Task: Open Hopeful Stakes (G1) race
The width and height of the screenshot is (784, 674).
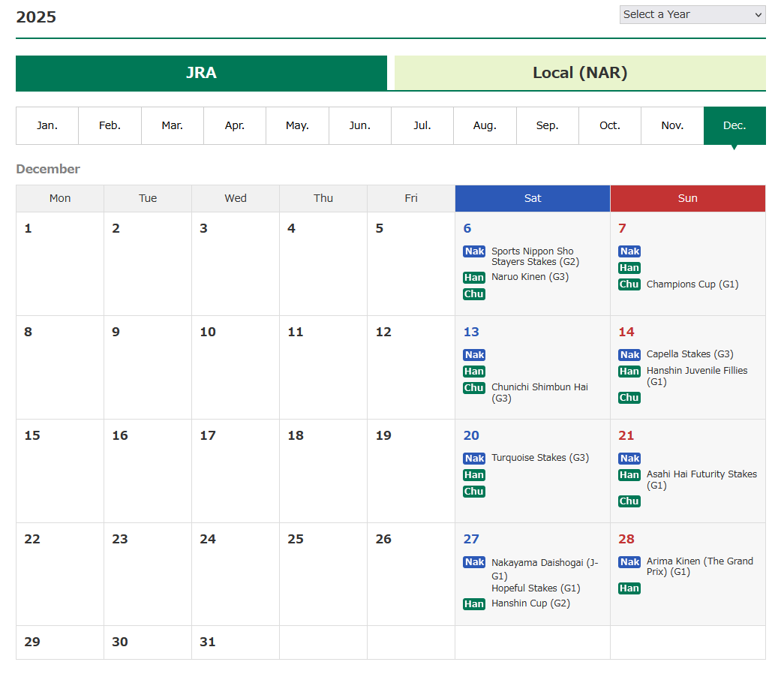Action: coord(536,588)
